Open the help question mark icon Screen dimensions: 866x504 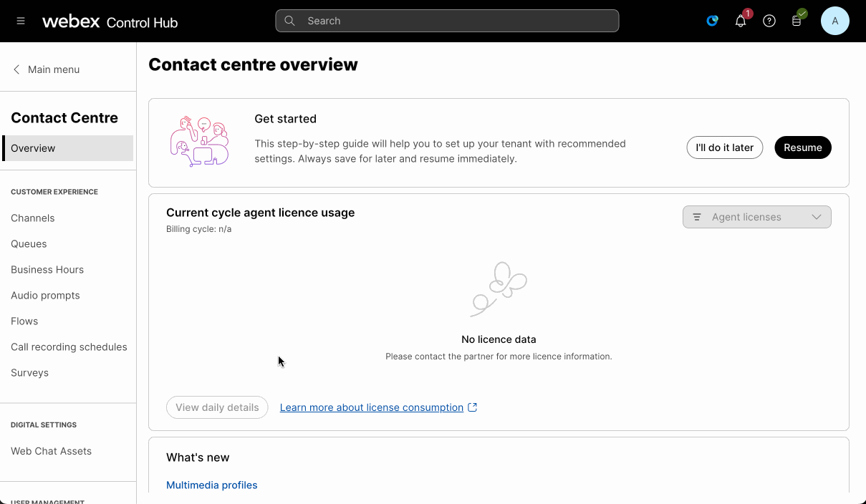(x=769, y=21)
